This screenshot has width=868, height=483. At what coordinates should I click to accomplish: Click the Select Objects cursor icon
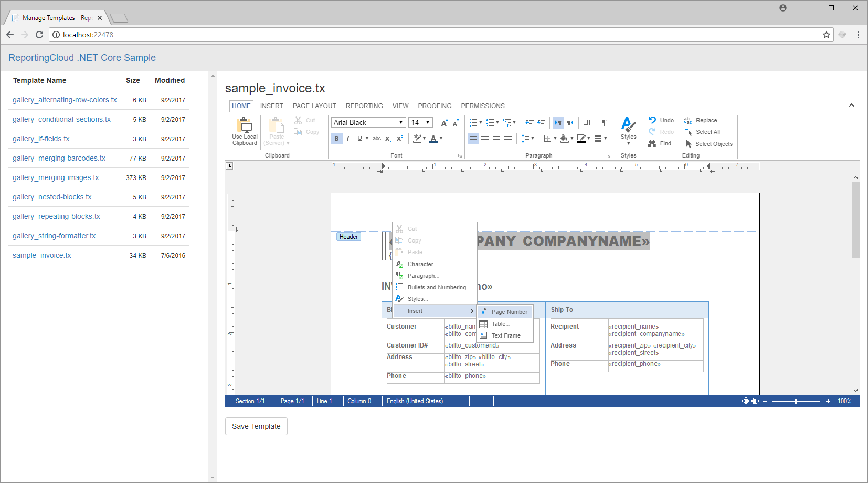tap(689, 144)
